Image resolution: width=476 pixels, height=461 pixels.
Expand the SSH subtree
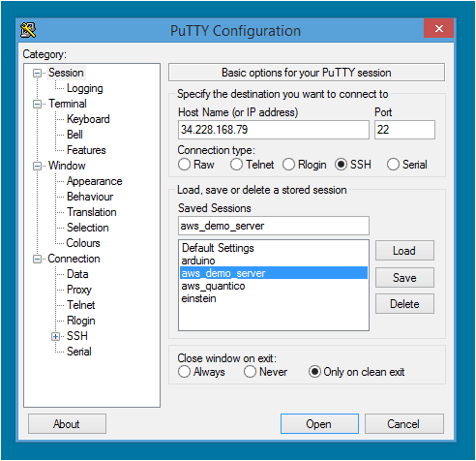(x=55, y=337)
